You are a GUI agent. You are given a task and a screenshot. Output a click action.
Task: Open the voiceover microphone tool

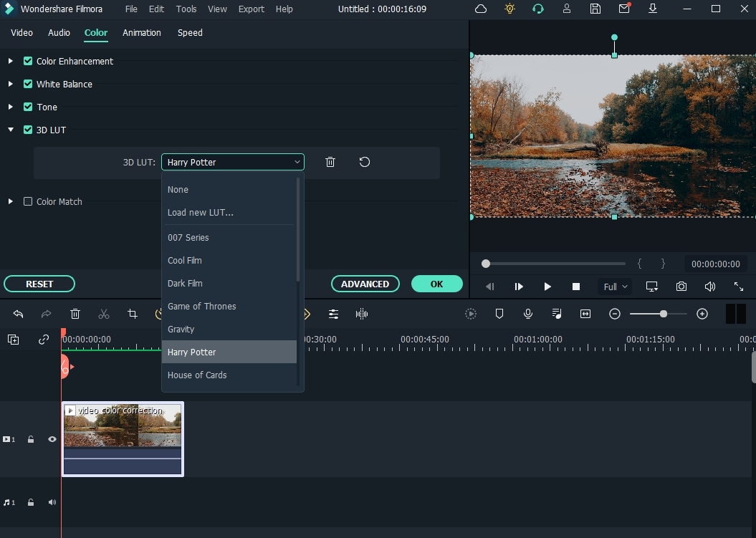tap(528, 314)
